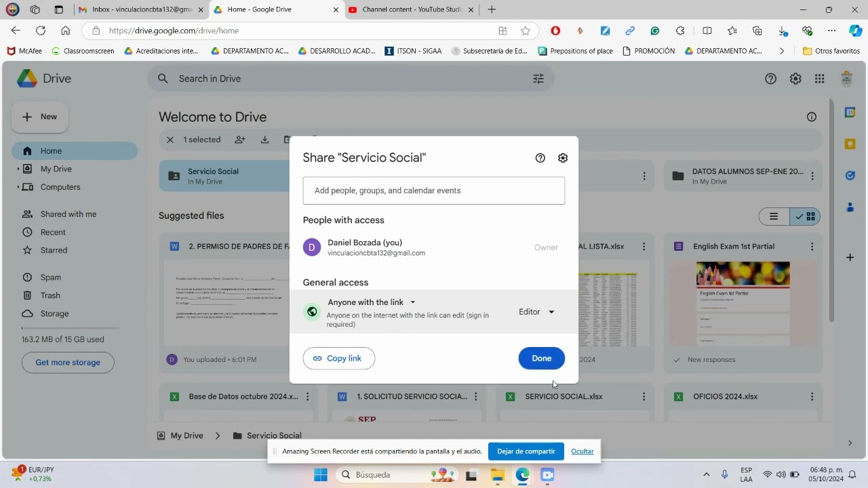Open Google Calendar side panel icon
868x488 pixels.
click(x=850, y=113)
